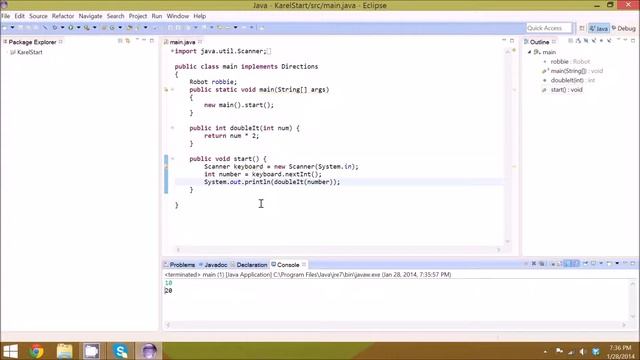Click the New Java Class icon
This screenshot has height=360, width=640.
(x=112, y=28)
